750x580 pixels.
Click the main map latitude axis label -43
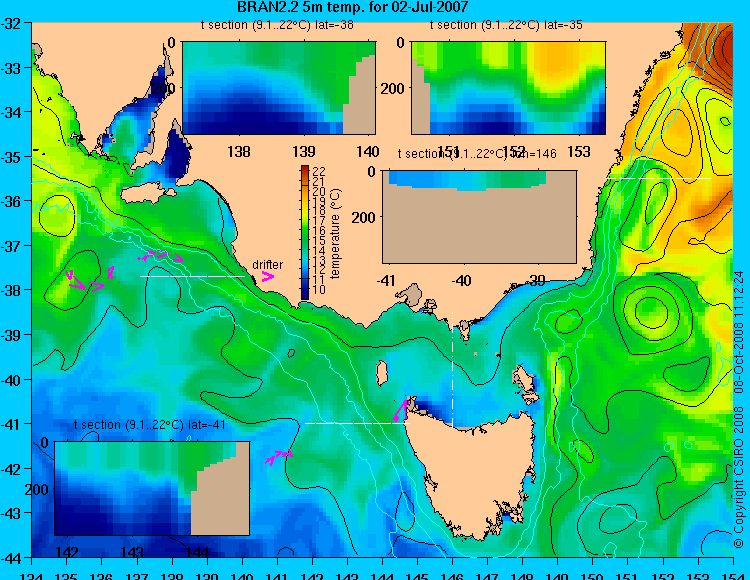coord(11,513)
